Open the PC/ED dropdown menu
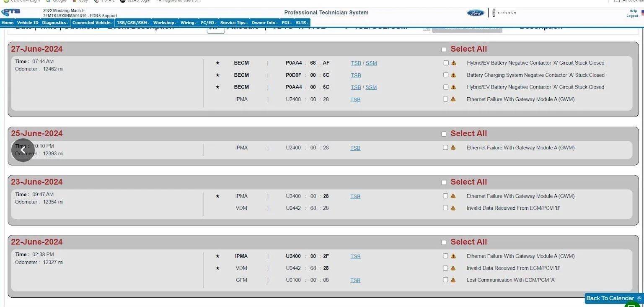 click(209, 23)
